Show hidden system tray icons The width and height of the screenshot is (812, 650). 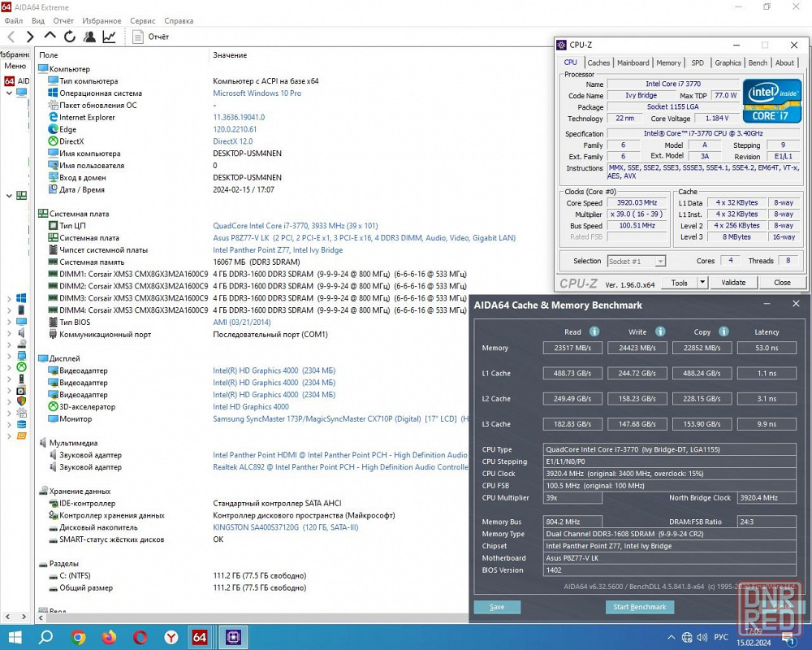pos(672,638)
